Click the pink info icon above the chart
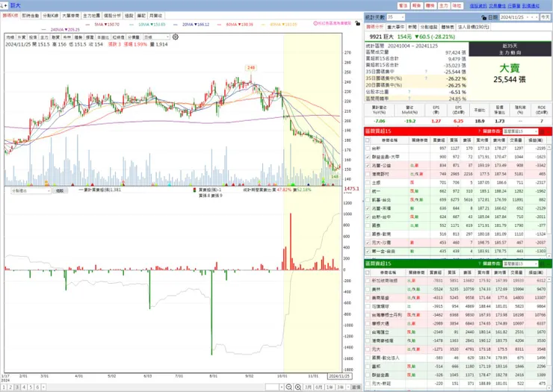553x392 pixels. (315, 23)
